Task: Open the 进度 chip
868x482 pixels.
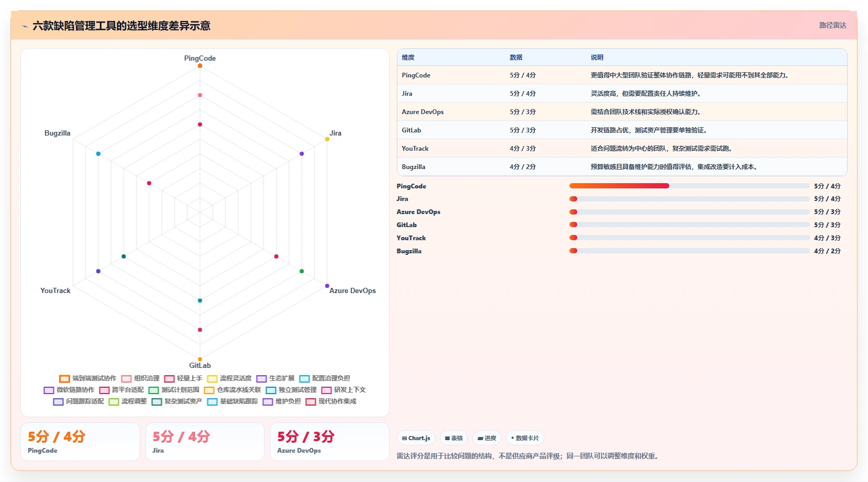Action: [x=487, y=438]
